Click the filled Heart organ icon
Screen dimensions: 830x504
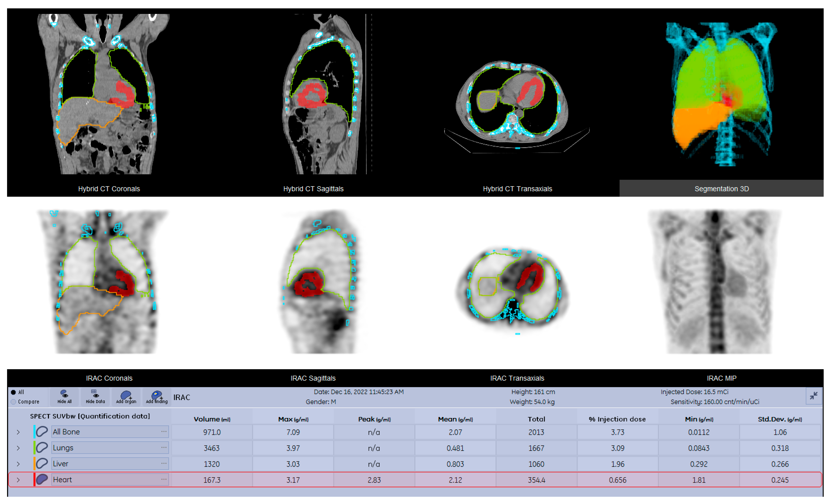coord(42,479)
